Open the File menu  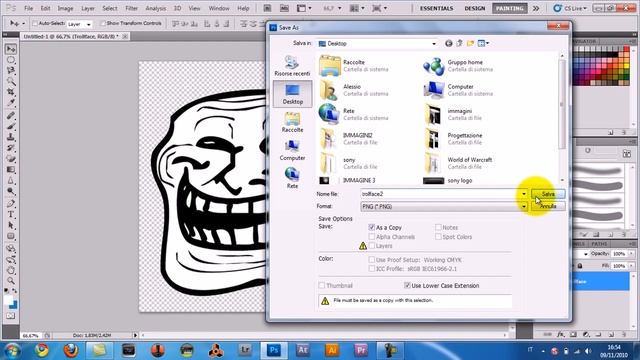(x=29, y=8)
